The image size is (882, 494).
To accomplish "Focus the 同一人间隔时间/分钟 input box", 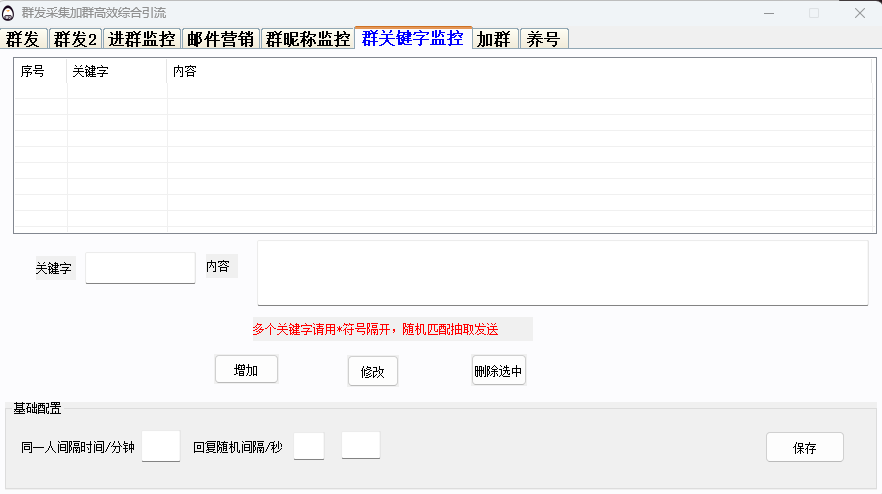I will pyautogui.click(x=161, y=446).
